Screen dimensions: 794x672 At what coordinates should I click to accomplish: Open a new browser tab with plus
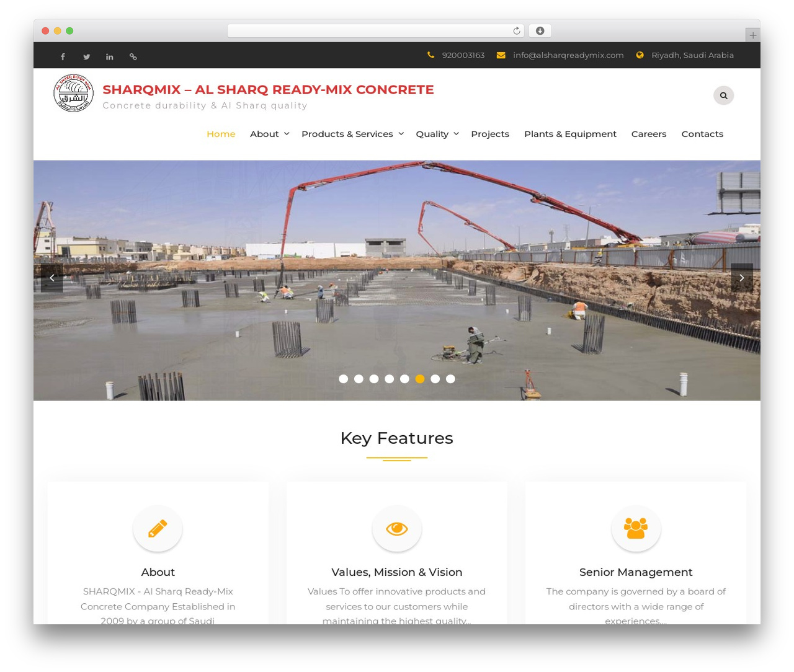click(x=752, y=35)
